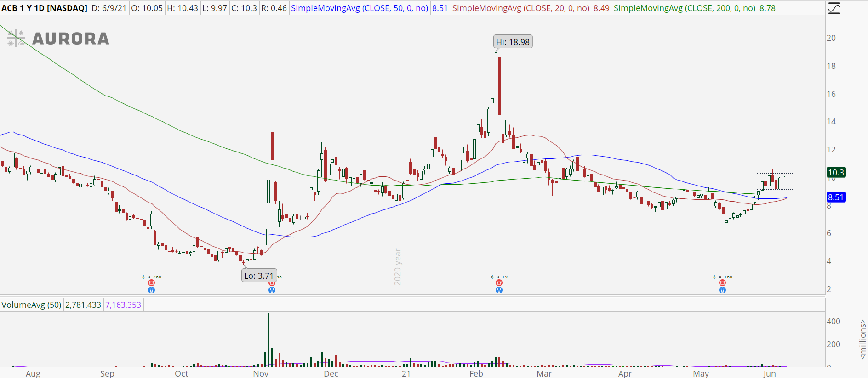Click the open value O: 10.05
The image size is (868, 378).
coord(147,8)
